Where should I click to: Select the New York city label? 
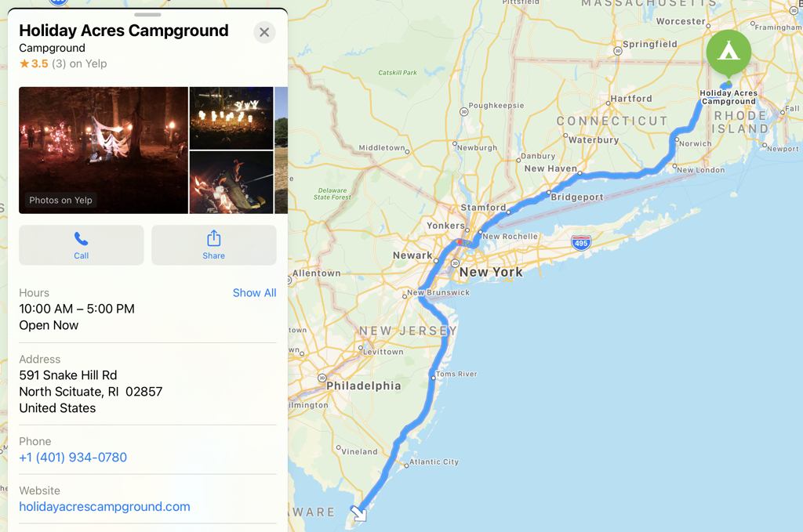click(491, 272)
